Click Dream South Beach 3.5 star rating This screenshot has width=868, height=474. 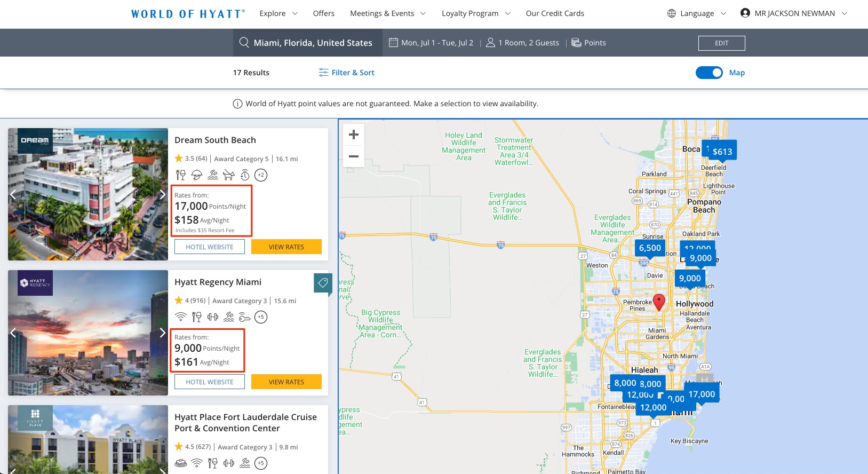[190, 159]
